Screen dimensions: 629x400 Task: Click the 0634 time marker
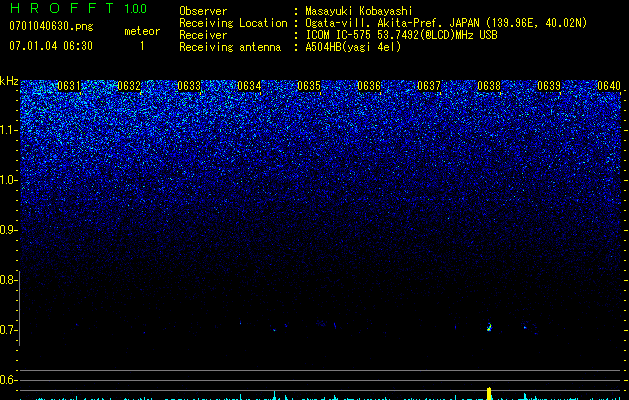[249, 86]
